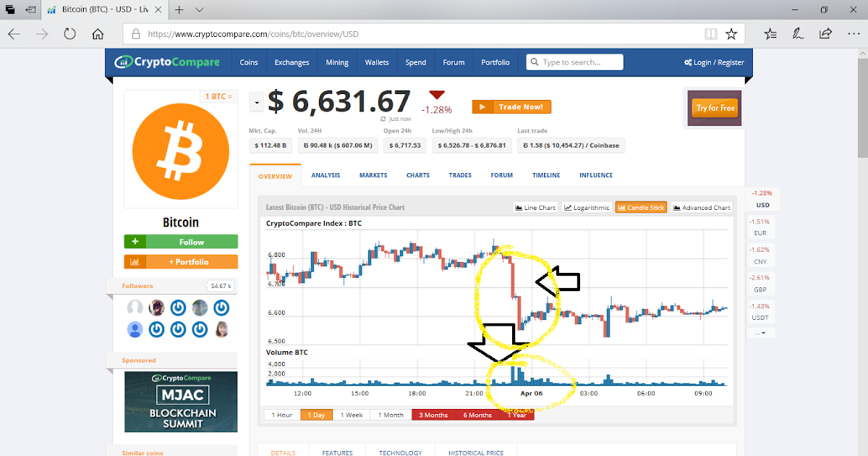Click the search magnifier icon
868x456 pixels.
point(533,62)
